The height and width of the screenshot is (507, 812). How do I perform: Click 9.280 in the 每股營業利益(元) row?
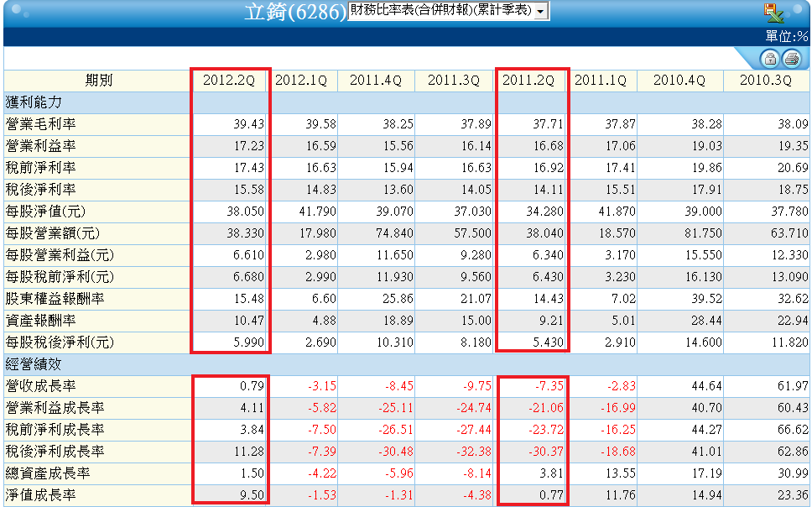pos(476,254)
